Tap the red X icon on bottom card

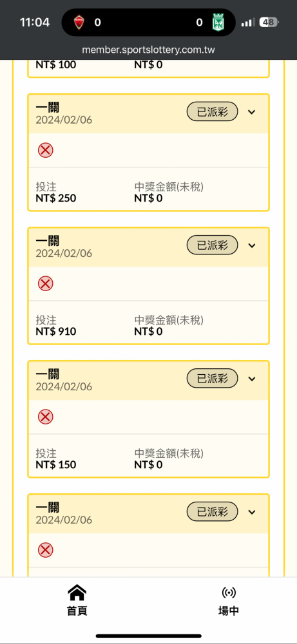click(x=46, y=550)
